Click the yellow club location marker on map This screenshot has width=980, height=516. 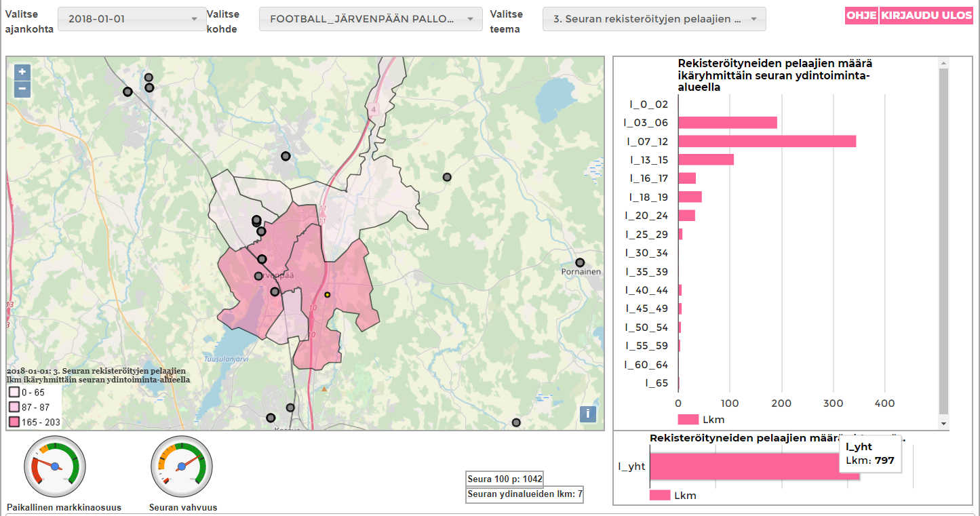(x=327, y=295)
